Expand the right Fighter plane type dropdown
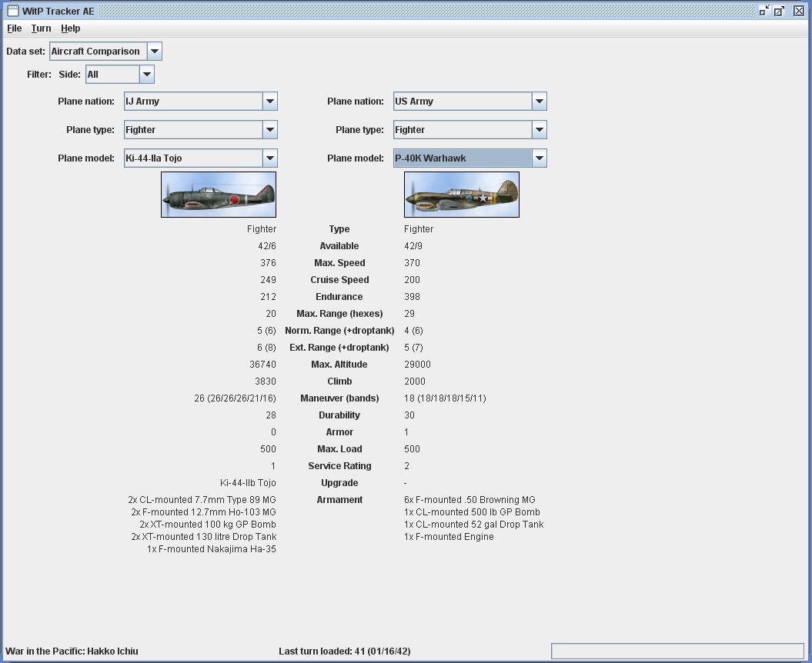 coord(470,129)
